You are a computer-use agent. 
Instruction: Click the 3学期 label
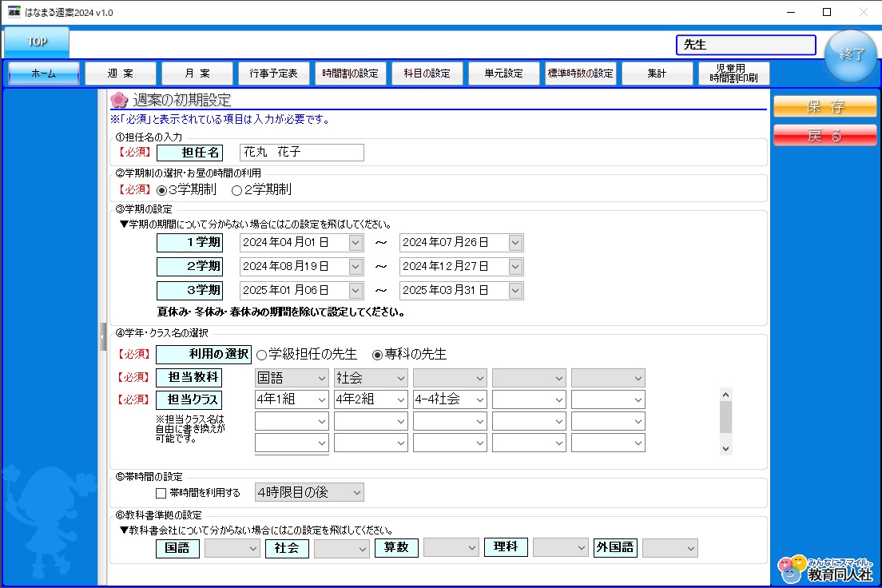[x=189, y=290]
